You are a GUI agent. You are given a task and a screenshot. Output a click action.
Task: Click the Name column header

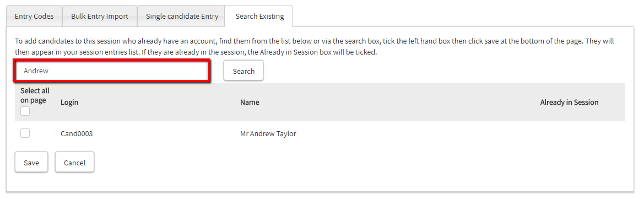tap(250, 103)
